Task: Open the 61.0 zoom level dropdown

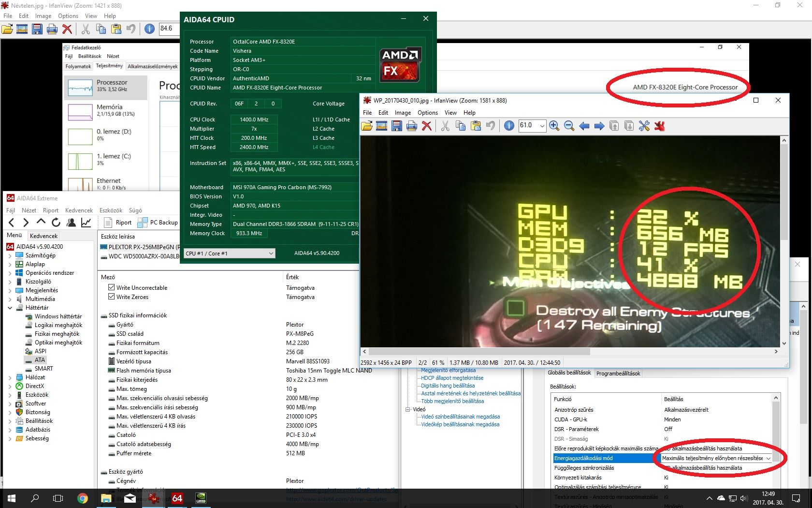Action: pos(542,126)
